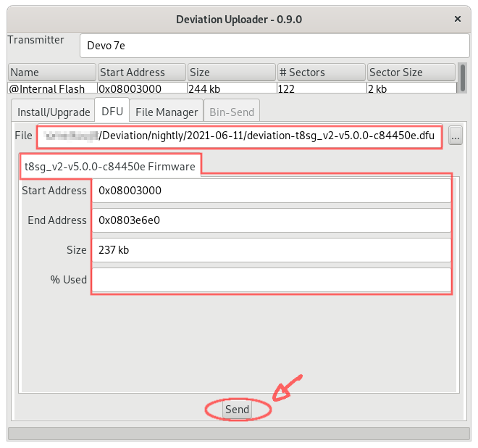Click the Name column header

(x=52, y=72)
